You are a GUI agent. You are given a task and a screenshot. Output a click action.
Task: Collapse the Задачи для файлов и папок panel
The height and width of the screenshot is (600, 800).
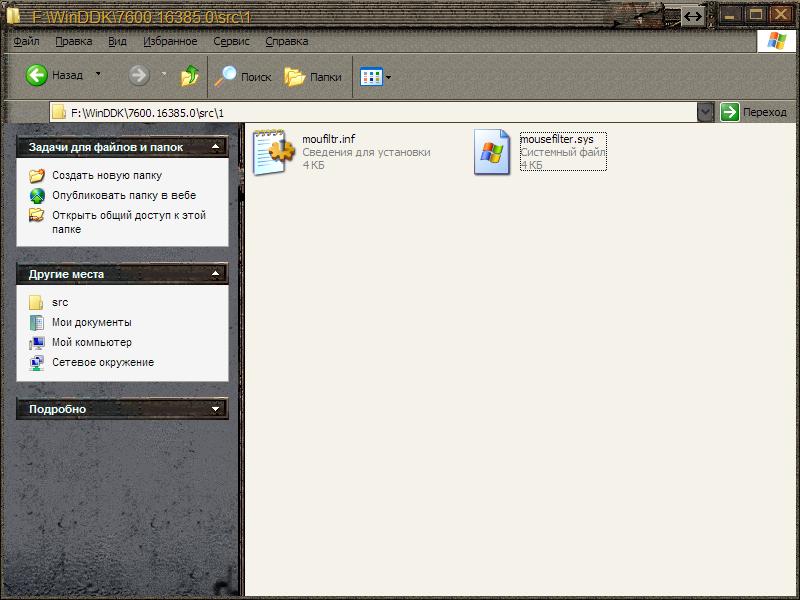[x=216, y=147]
